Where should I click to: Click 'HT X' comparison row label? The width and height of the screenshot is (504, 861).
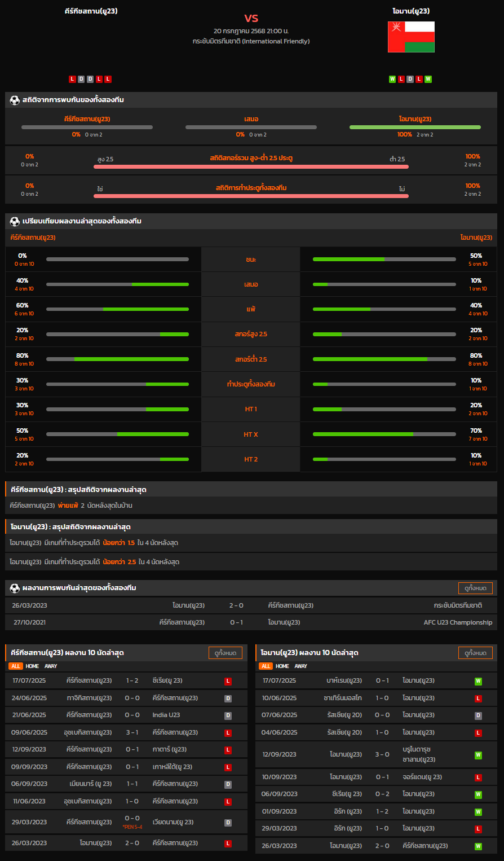tap(251, 434)
